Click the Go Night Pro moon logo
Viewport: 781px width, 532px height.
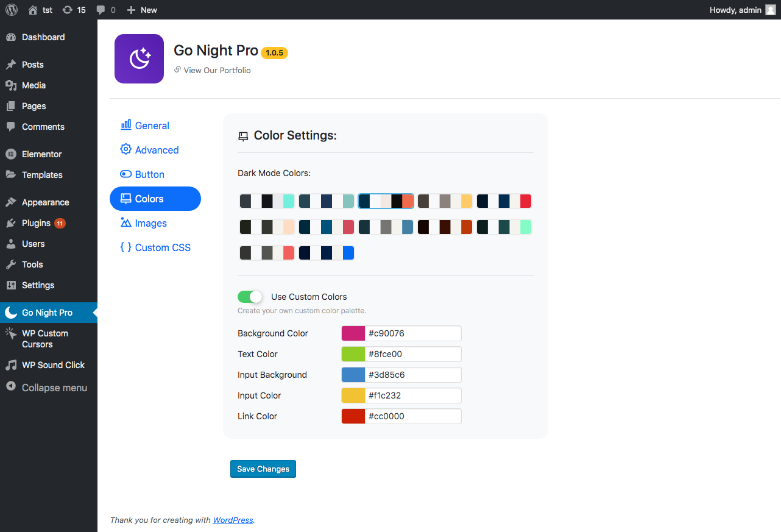pyautogui.click(x=139, y=59)
